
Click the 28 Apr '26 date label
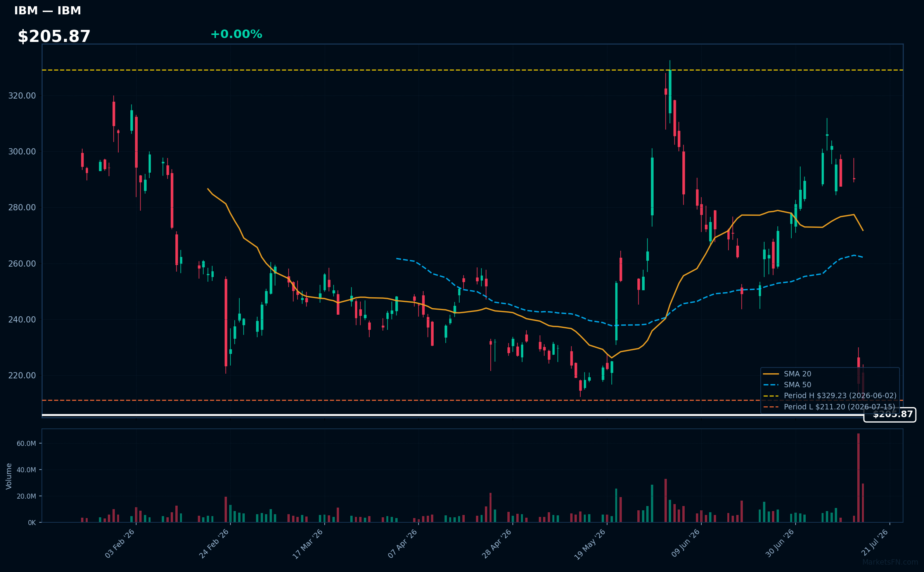point(497,543)
